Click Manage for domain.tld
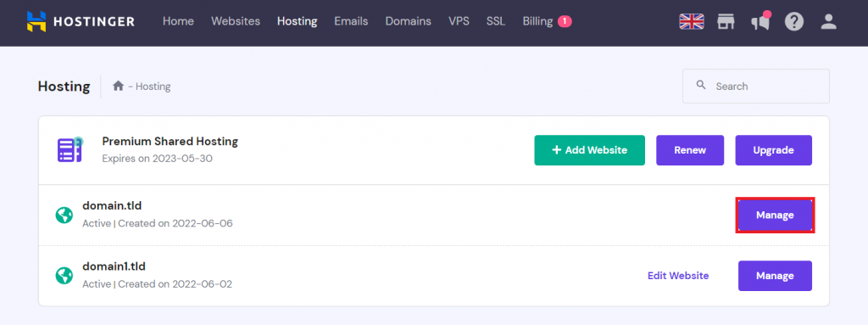The image size is (868, 325). 775,216
